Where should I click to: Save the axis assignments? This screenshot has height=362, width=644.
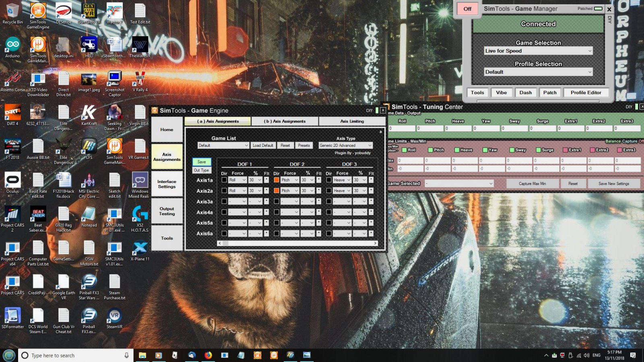pyautogui.click(x=202, y=162)
